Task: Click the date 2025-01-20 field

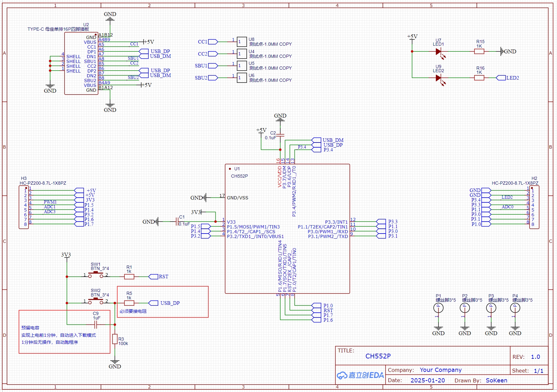Action: click(427, 380)
